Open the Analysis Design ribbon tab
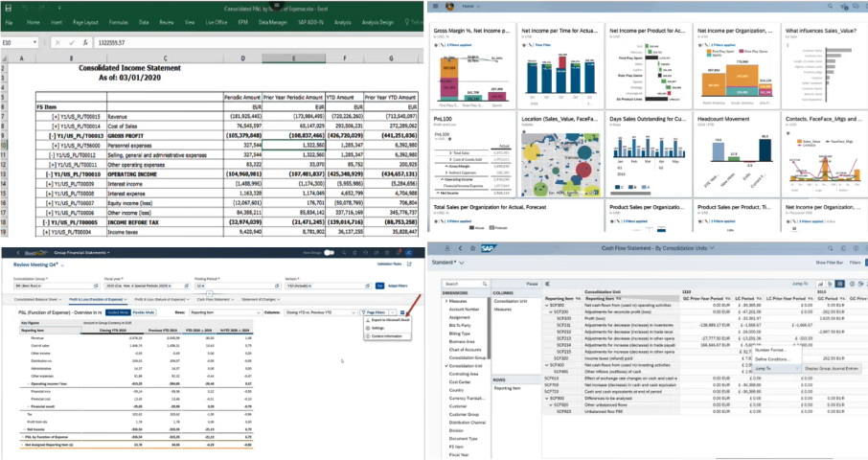 click(377, 22)
